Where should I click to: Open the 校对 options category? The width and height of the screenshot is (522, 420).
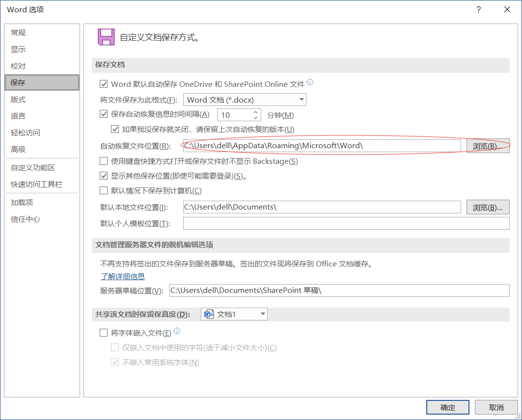point(42,66)
